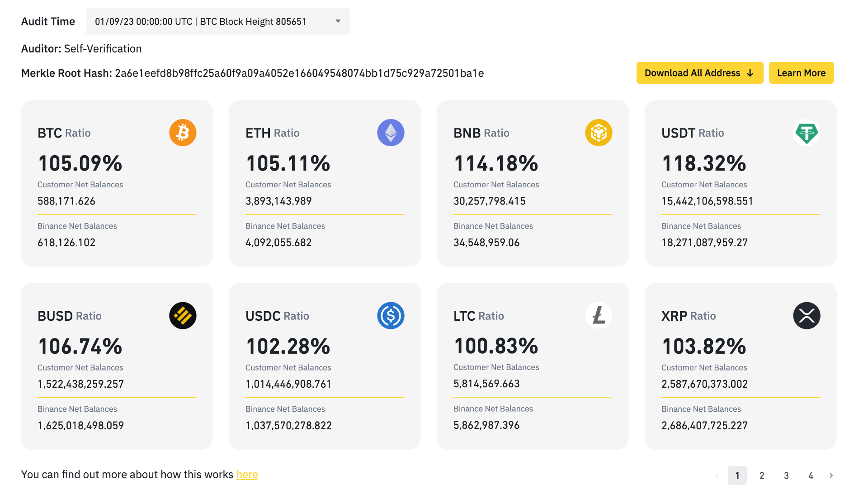
Task: Click ETH Binance balance 4,092,055.682
Action: 278,242
